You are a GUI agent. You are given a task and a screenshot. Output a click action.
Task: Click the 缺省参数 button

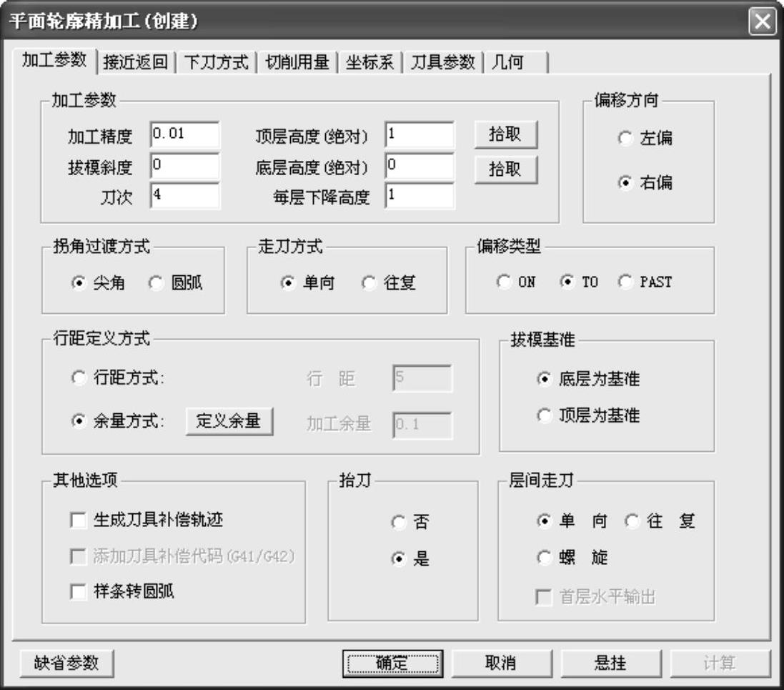(66, 663)
